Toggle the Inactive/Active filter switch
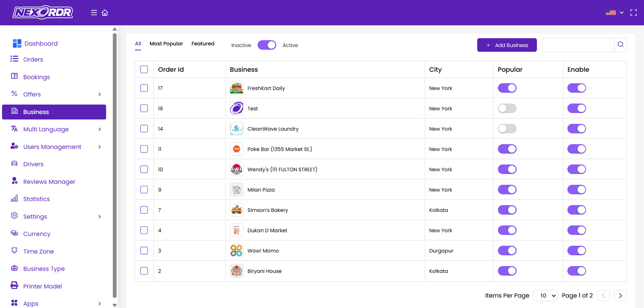This screenshot has height=308, width=644. pyautogui.click(x=267, y=45)
